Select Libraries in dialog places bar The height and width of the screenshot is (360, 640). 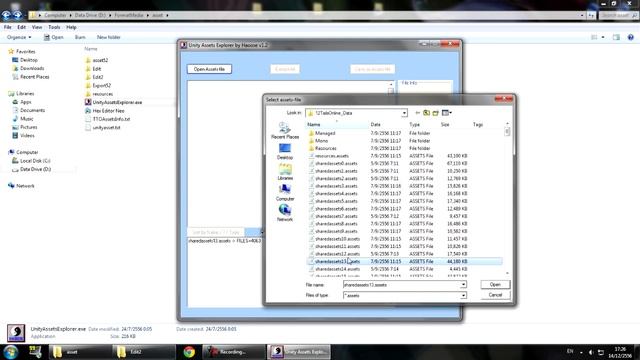(x=285, y=172)
